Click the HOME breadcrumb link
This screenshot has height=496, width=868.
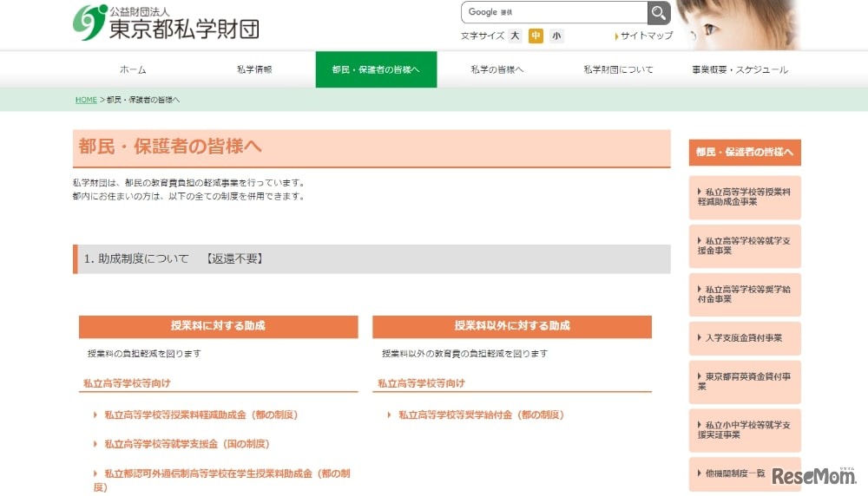click(86, 100)
